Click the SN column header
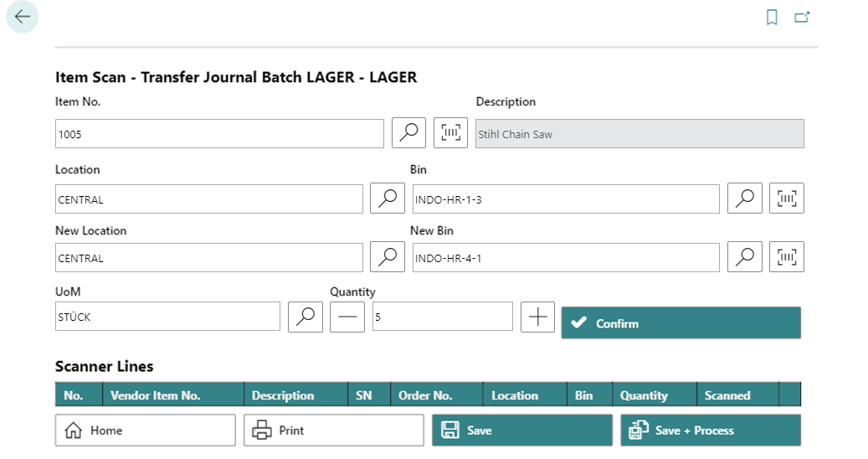The width and height of the screenshot is (868, 459). point(369,395)
